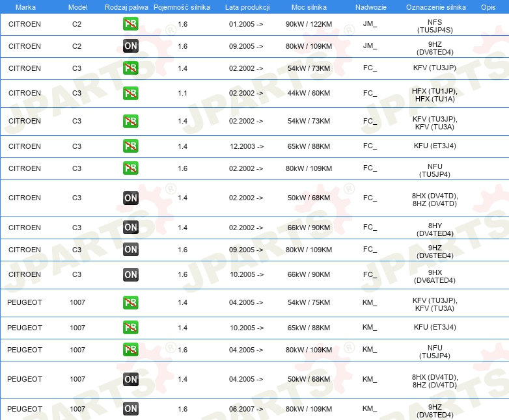This screenshot has height=420, width=509.
Task: Select PEUGEOT cell in 06.2007 row
Action: tap(25, 409)
